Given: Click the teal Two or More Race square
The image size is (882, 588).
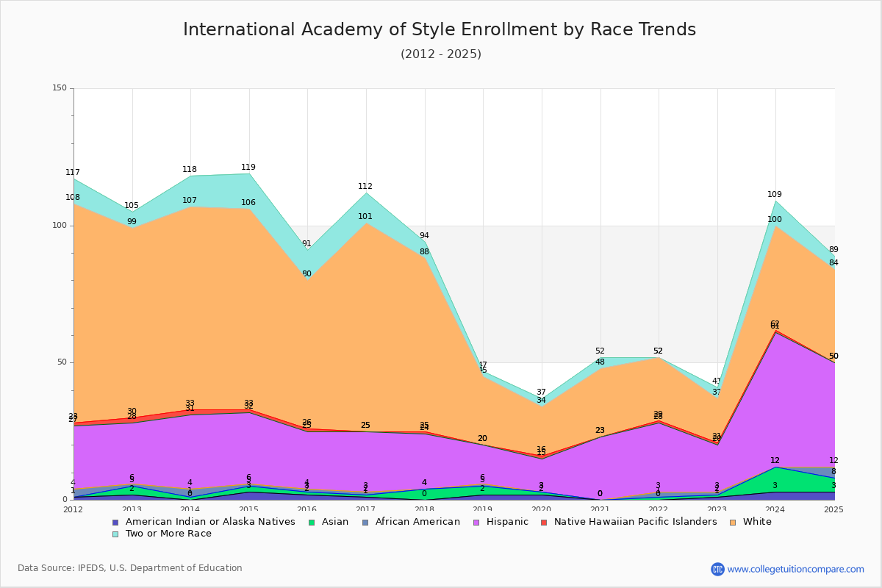Looking at the screenshot, I should (115, 534).
